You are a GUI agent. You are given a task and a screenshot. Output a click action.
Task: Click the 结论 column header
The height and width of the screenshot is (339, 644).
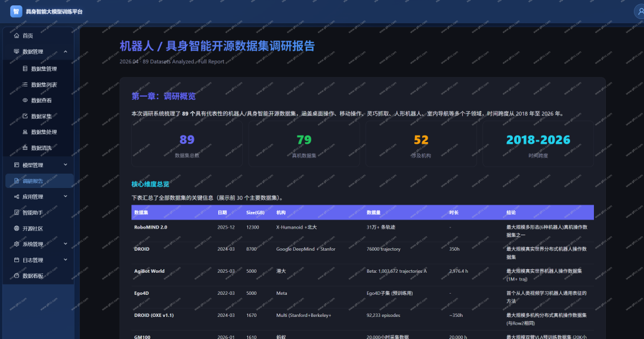[511, 212]
